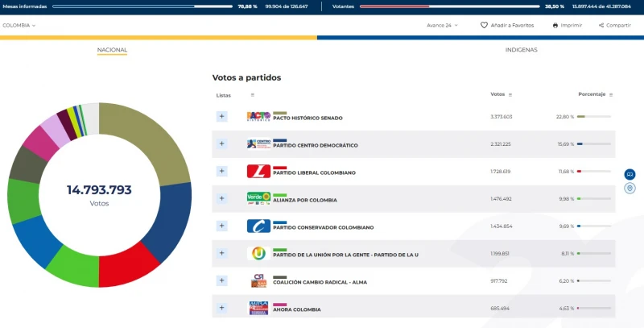Click the Mesas informadas progress bar
644x328 pixels.
pos(142,6)
